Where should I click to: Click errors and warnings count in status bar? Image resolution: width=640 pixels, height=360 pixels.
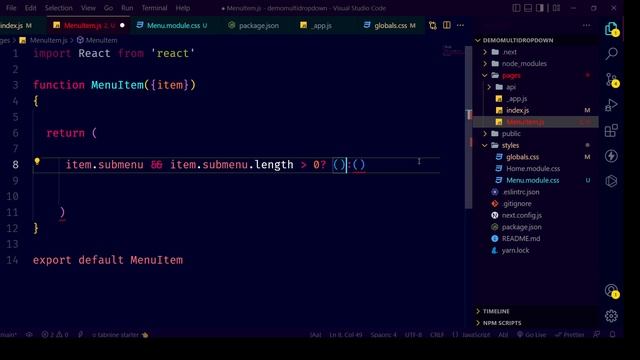[x=55, y=335]
